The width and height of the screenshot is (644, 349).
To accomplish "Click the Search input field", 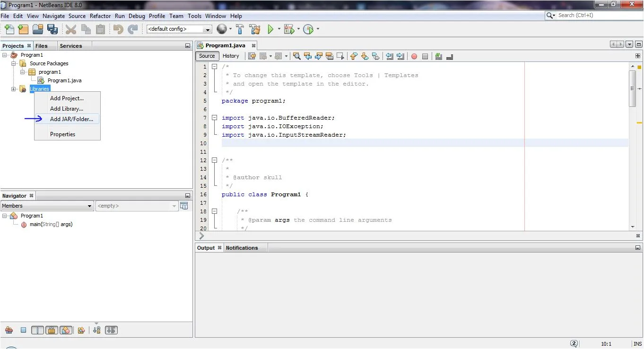I will point(596,16).
